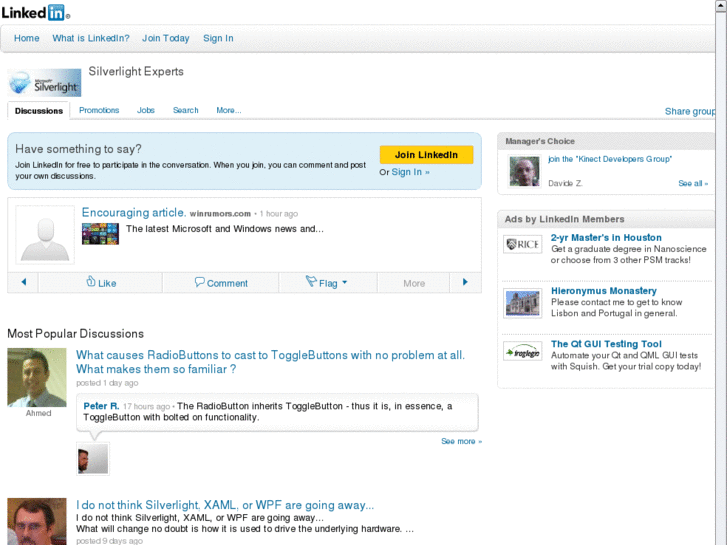Expand the Flag dropdown arrow
Image resolution: width=727 pixels, height=545 pixels.
click(344, 282)
